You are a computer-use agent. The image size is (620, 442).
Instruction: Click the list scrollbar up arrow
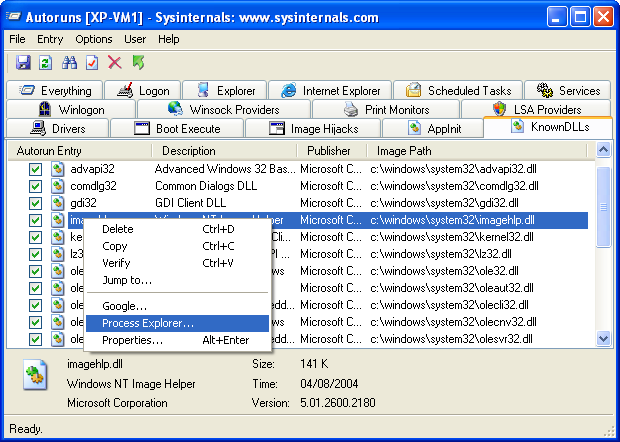(603, 150)
